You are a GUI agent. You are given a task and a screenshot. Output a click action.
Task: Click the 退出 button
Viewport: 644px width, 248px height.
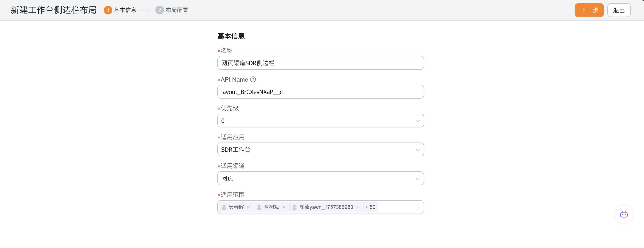pos(619,10)
